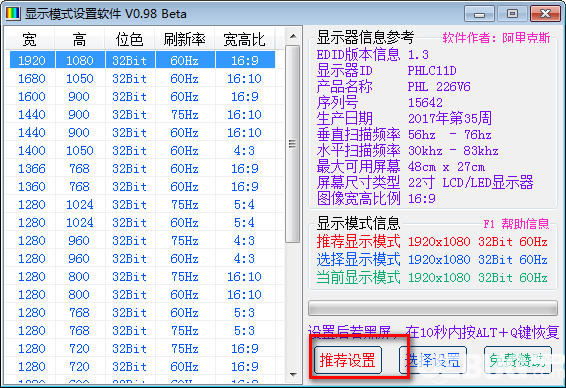Click the 软件作者: 阿里克斯 text
Screen dimensions: 566x388
496,38
